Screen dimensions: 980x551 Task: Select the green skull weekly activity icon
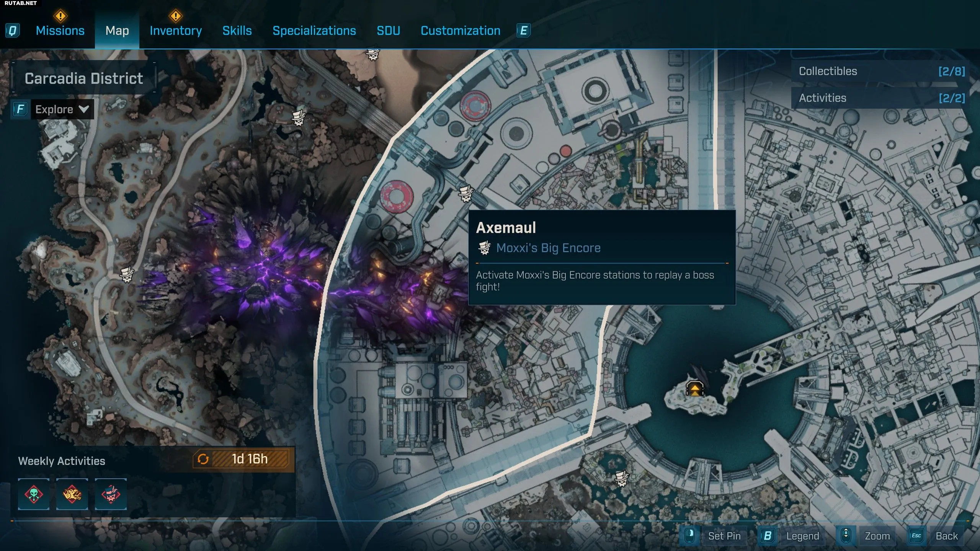coord(34,494)
